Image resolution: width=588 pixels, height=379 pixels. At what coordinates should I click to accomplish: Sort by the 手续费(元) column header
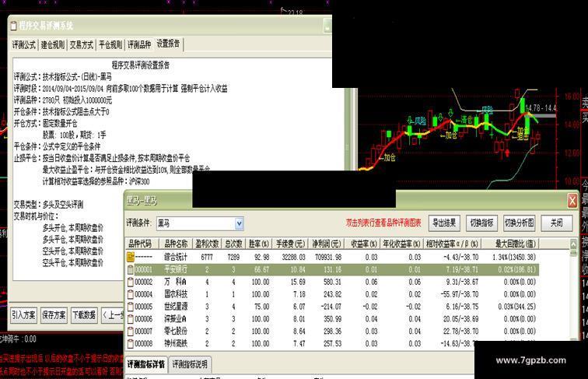291,244
